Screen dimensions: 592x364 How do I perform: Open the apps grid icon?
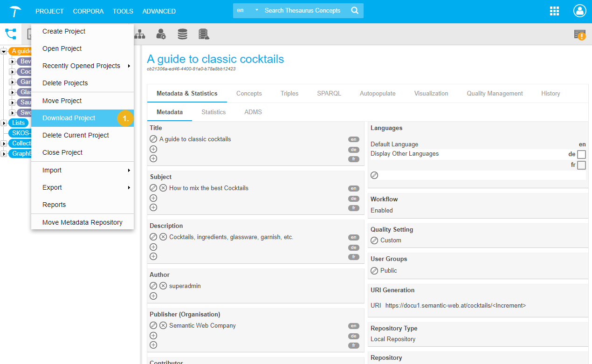(x=554, y=11)
